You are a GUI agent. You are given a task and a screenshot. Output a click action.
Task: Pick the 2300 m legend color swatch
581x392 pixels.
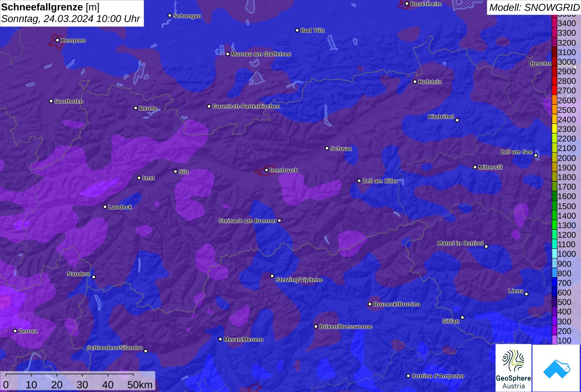tap(554, 129)
